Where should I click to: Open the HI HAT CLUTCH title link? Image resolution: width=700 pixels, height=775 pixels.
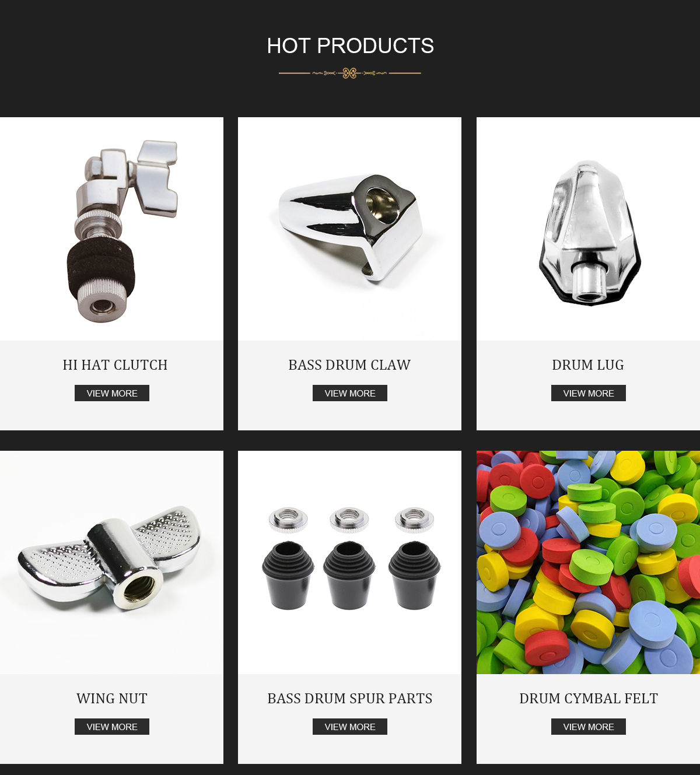tap(115, 365)
